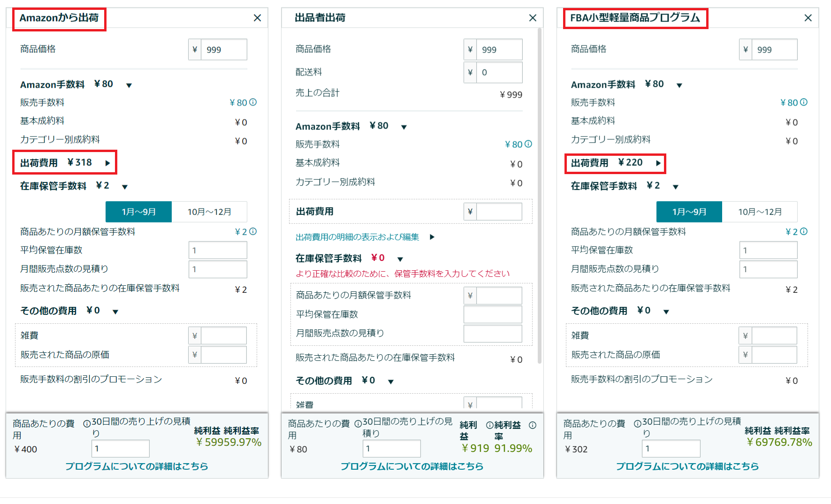Image resolution: width=831 pixels, height=504 pixels.
Task: Click info icon next to 商品あたりの費用 in FBA小型軽量
Action: [x=638, y=424]
